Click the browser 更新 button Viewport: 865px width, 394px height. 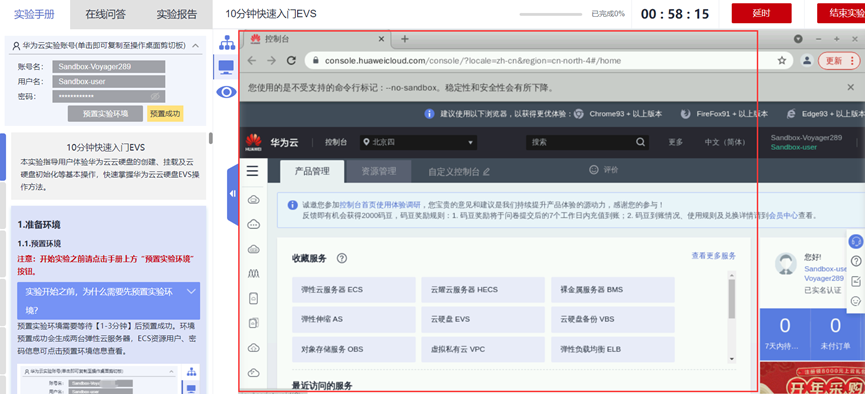click(839, 61)
